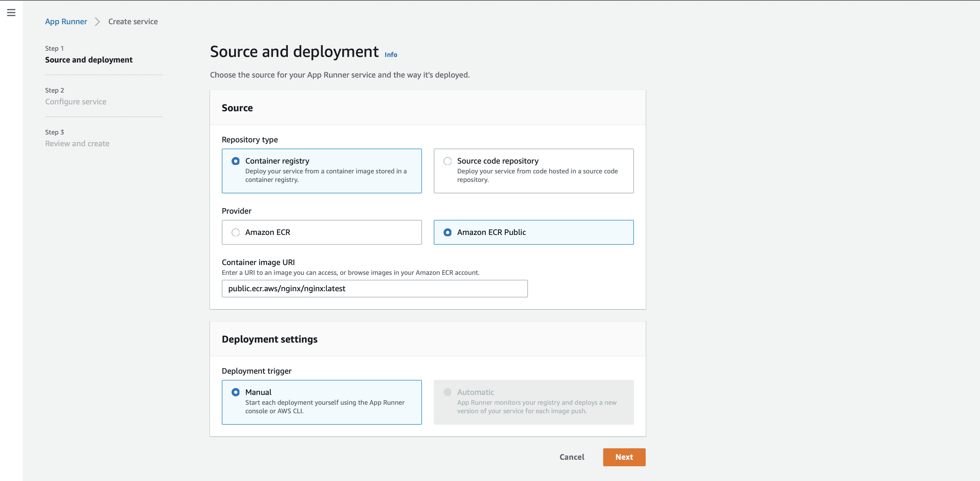The image size is (980, 481).
Task: Click the Deployment trigger label
Action: (256, 371)
